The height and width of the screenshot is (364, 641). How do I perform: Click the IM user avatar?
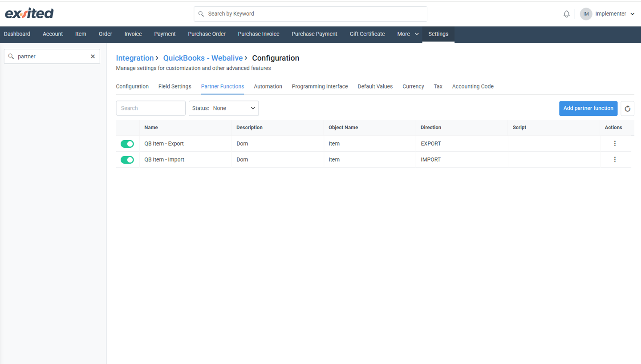tap(586, 14)
